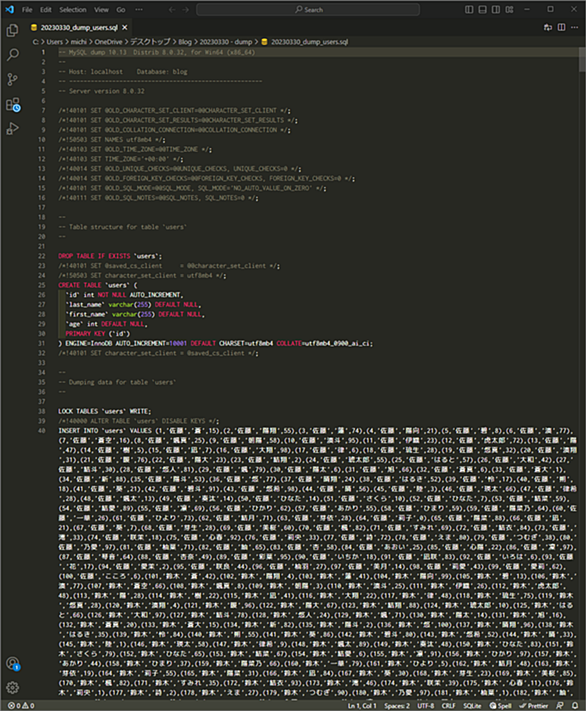Expand the overflow menu next to Go
The width and height of the screenshot is (586, 711).
click(x=139, y=10)
